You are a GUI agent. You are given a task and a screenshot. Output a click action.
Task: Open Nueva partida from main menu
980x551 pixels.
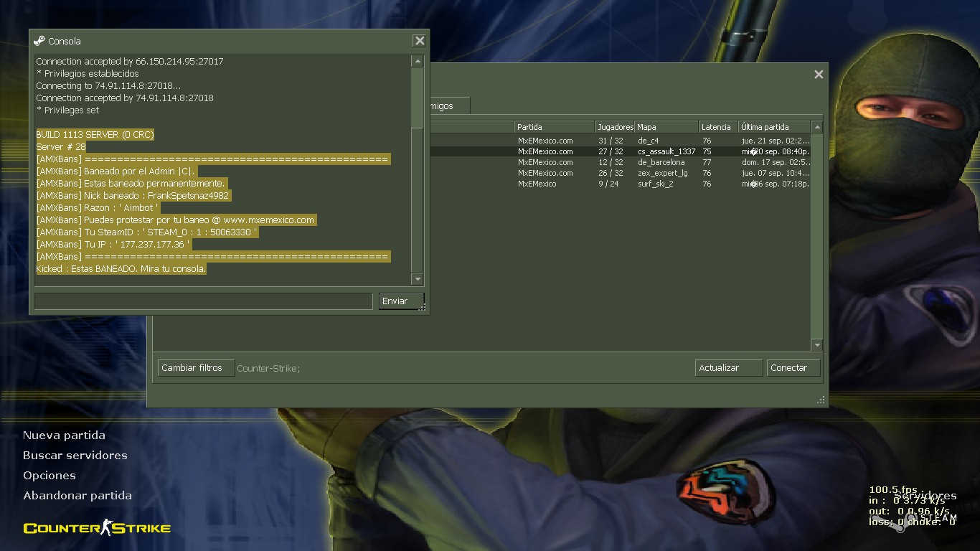click(64, 435)
